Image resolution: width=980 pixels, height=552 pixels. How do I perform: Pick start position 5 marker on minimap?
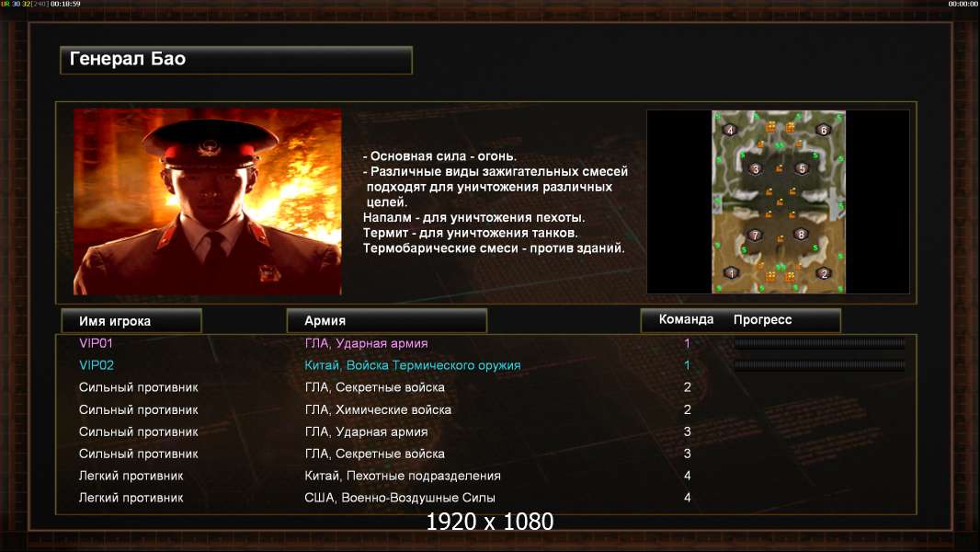(802, 168)
